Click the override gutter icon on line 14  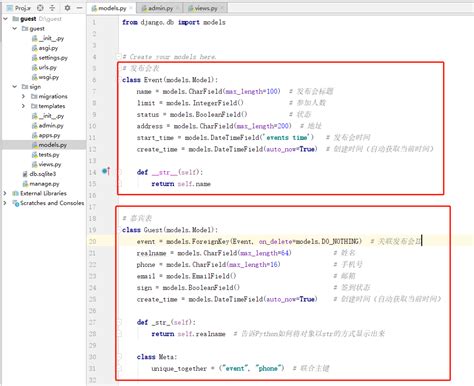pyautogui.click(x=106, y=171)
